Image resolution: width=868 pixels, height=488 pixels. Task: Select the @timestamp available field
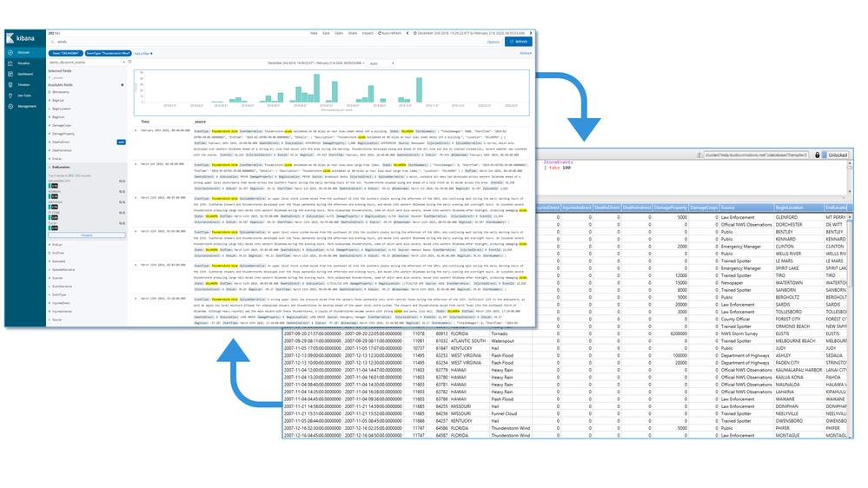(x=61, y=92)
